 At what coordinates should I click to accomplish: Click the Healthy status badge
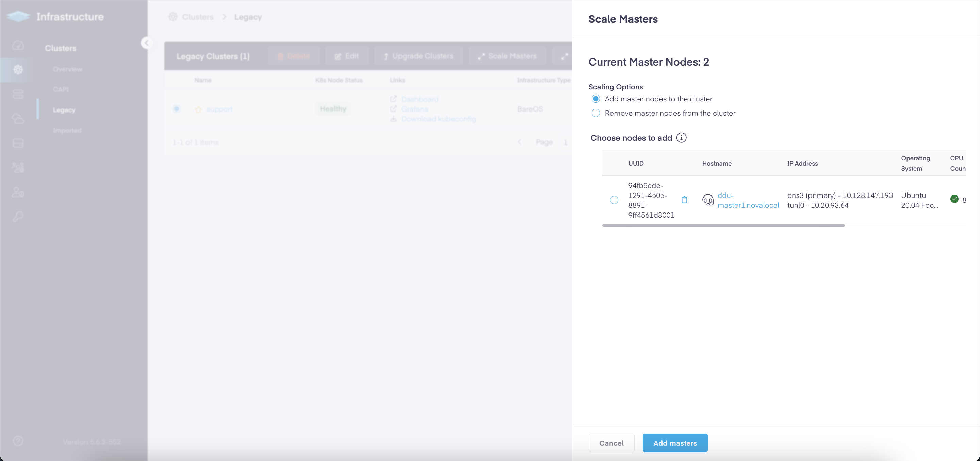[x=333, y=109]
